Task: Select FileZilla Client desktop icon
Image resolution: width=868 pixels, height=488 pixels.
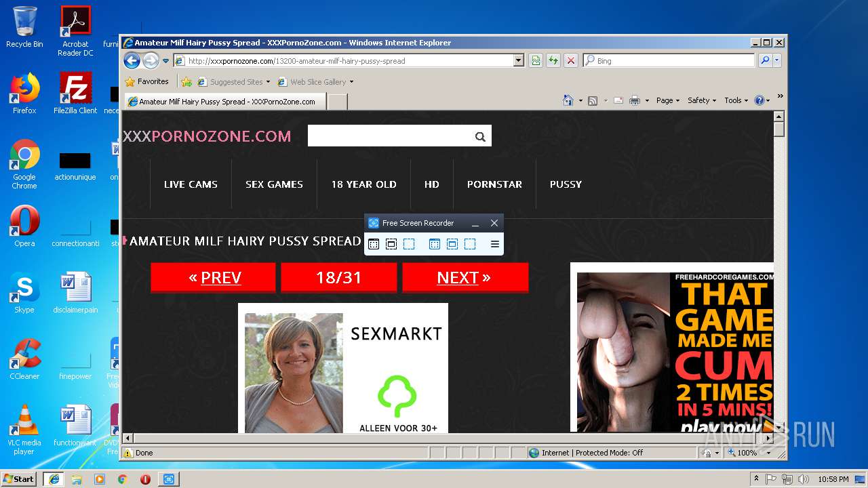Action: [x=75, y=94]
